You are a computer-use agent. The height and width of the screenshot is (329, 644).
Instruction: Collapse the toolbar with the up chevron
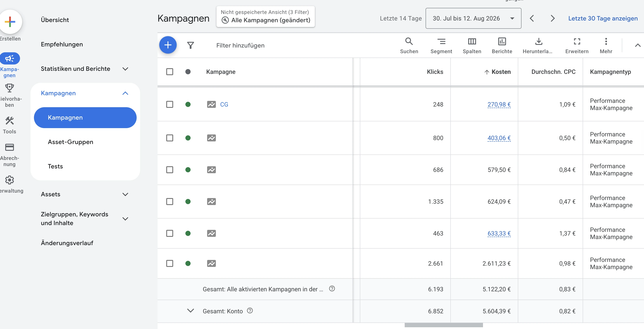pyautogui.click(x=637, y=45)
